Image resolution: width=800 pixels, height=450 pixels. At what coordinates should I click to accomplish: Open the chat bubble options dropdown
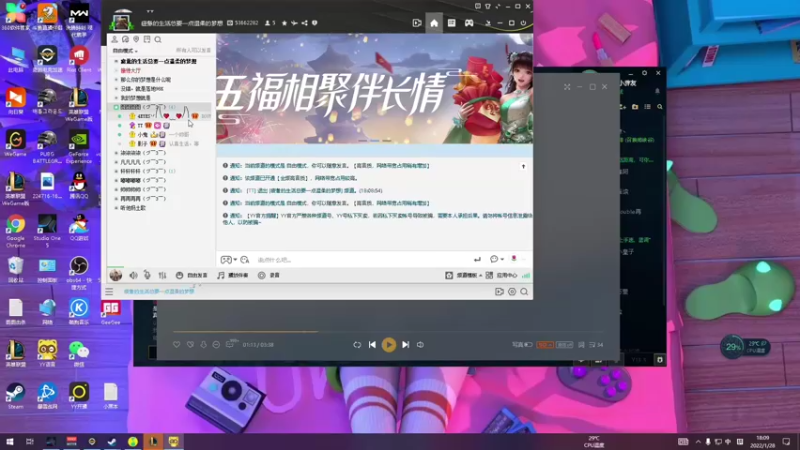pos(496,260)
